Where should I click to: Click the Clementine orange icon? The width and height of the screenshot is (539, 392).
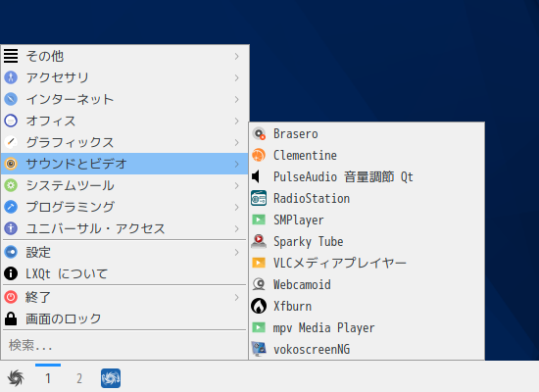(259, 156)
